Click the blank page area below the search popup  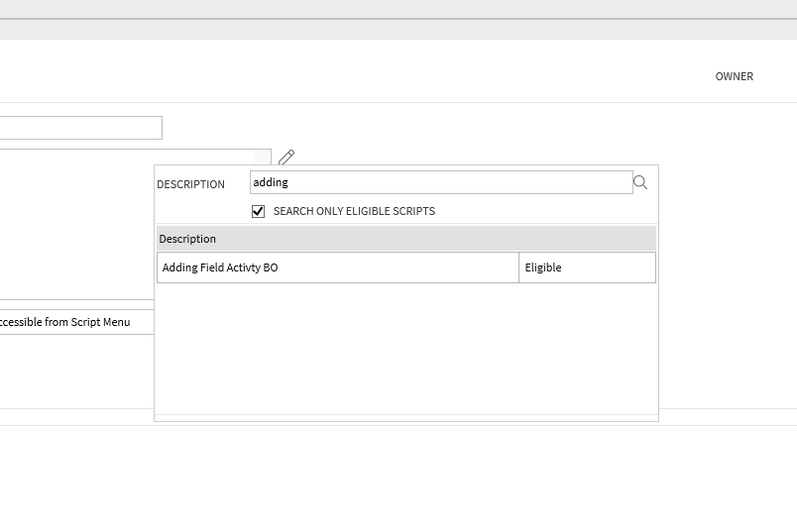(x=398, y=478)
